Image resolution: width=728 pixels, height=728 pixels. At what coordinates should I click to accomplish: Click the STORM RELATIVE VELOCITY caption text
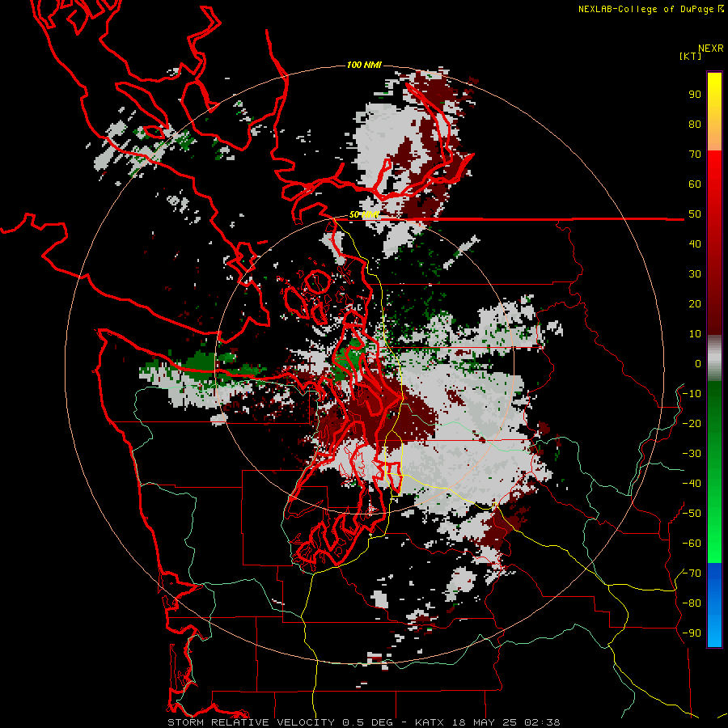pos(251,722)
